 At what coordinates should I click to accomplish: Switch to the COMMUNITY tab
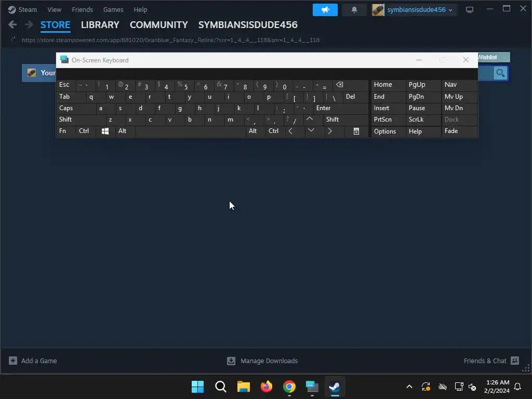coord(159,25)
